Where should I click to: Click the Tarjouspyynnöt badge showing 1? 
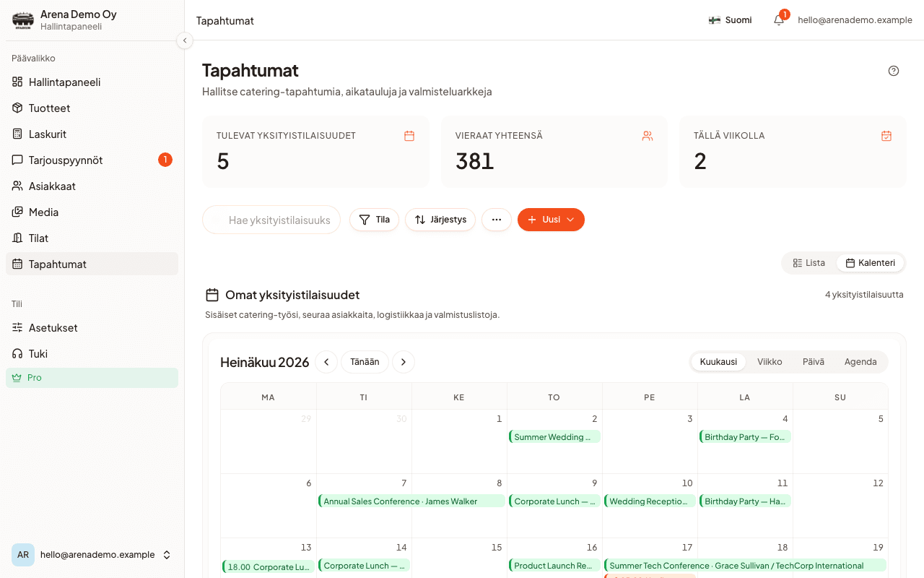(165, 160)
